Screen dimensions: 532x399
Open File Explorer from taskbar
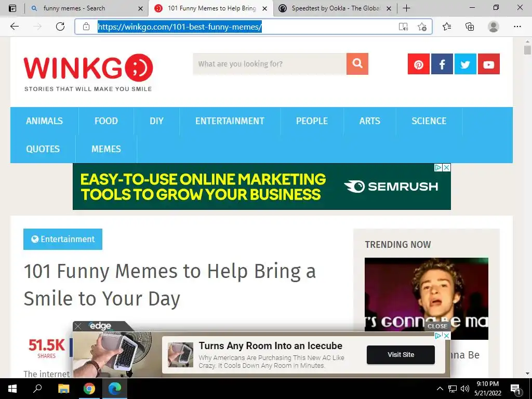click(x=63, y=389)
